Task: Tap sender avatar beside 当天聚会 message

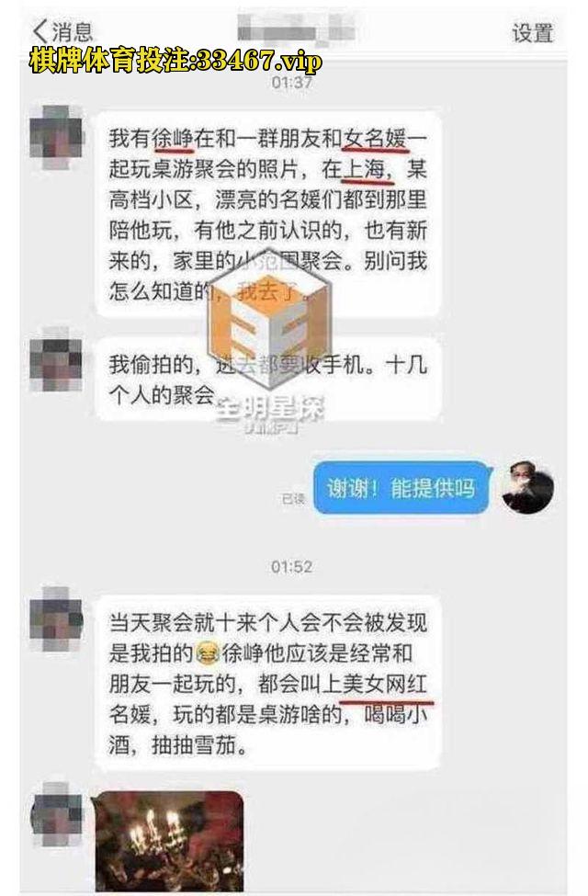Action: coord(56,618)
